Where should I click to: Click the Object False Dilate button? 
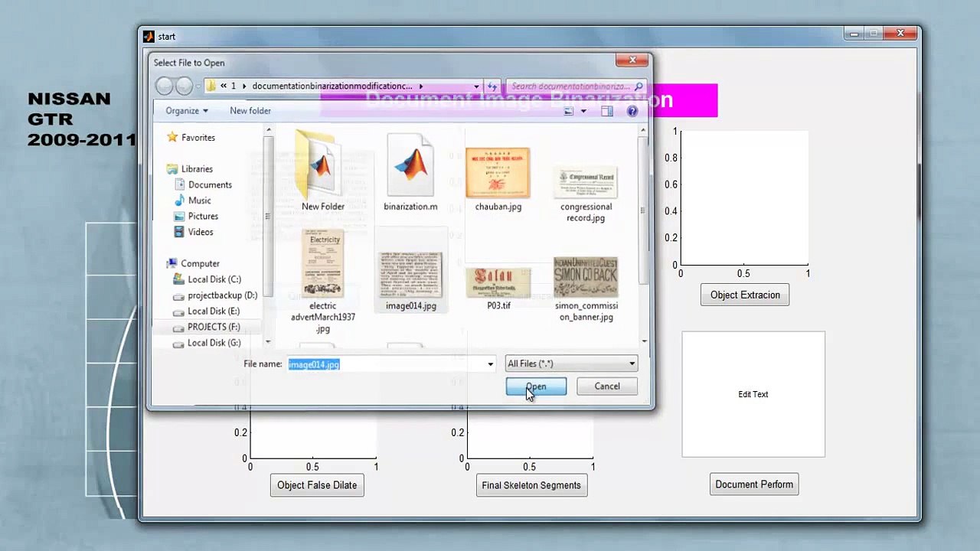tap(317, 485)
